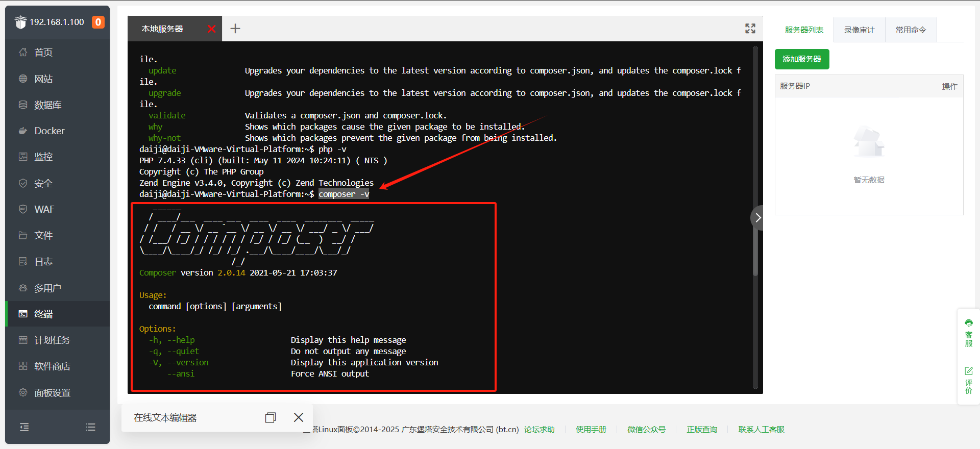Click the gear icon beside 面板设置
The height and width of the screenshot is (449, 980).
[23, 392]
